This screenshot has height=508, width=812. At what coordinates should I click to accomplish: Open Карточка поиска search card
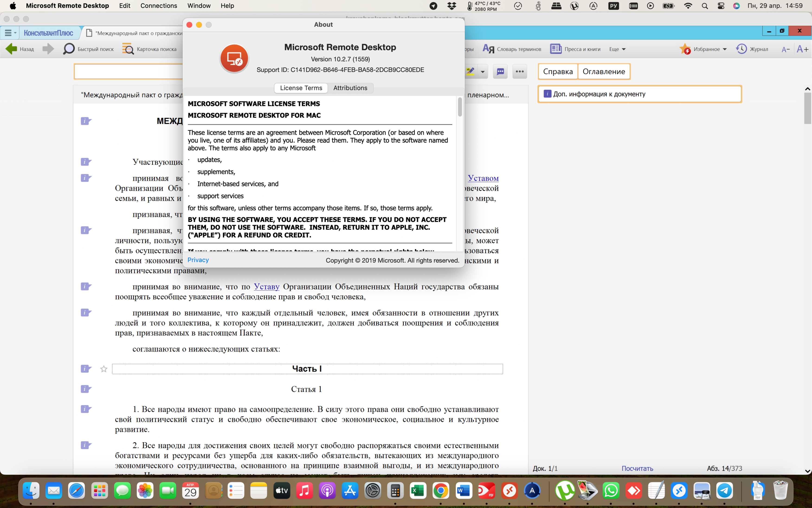click(x=149, y=49)
